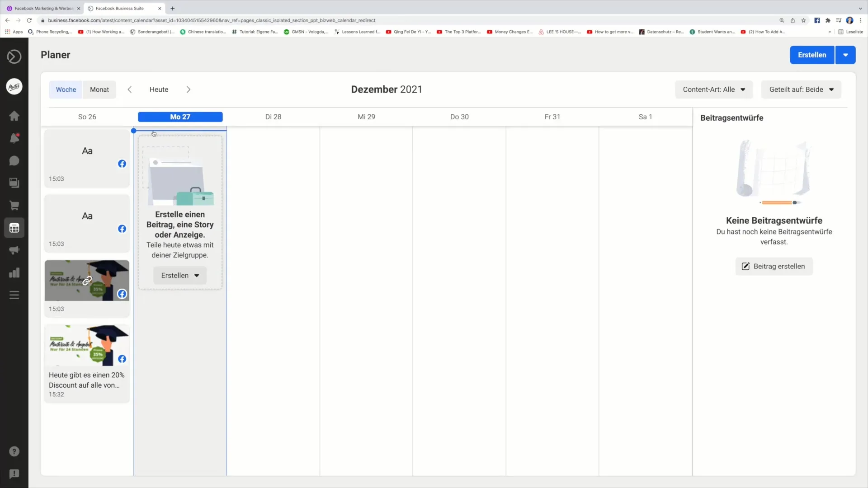868x488 pixels.
Task: Open a new browser tab
Action: [172, 8]
